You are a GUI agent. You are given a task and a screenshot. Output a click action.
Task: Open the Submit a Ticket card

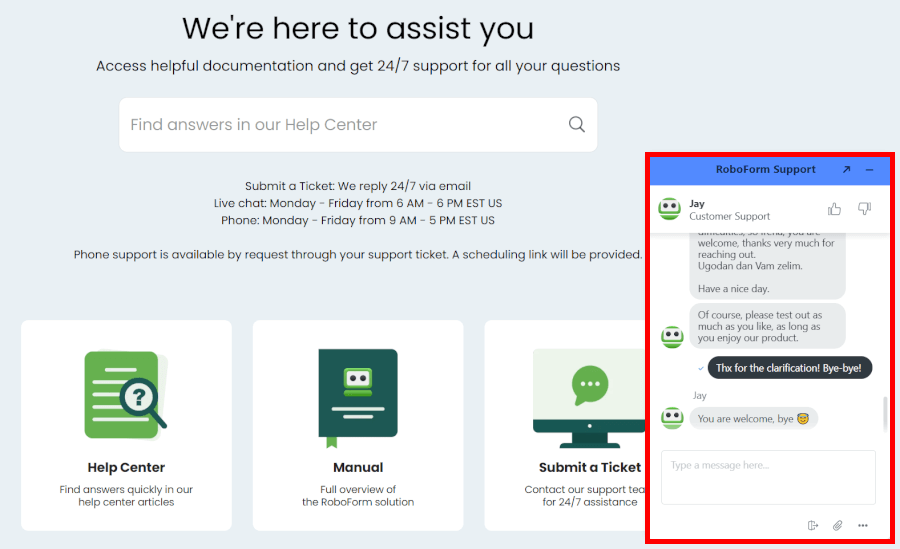[x=565, y=425]
